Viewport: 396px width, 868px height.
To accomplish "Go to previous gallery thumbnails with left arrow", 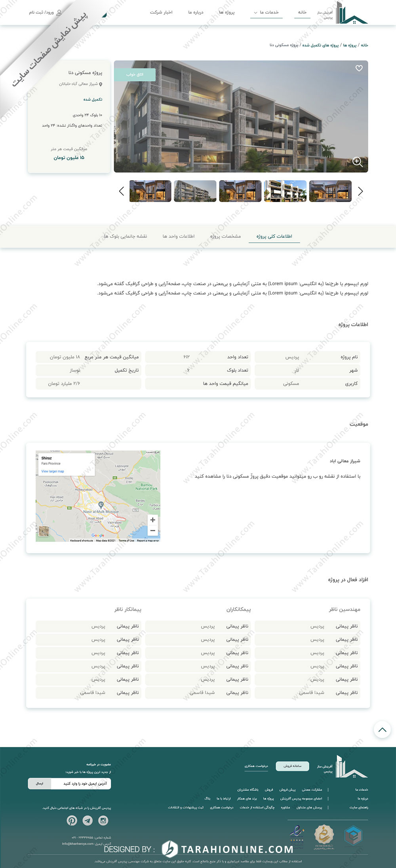I will (122, 191).
